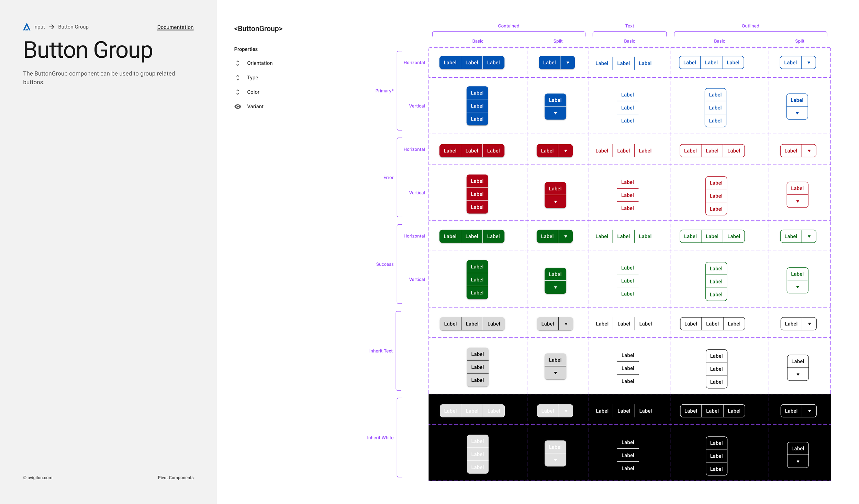Screen dimensions: 859x504
Task: Click the gray contained horizontal split arrow
Action: pos(566,324)
